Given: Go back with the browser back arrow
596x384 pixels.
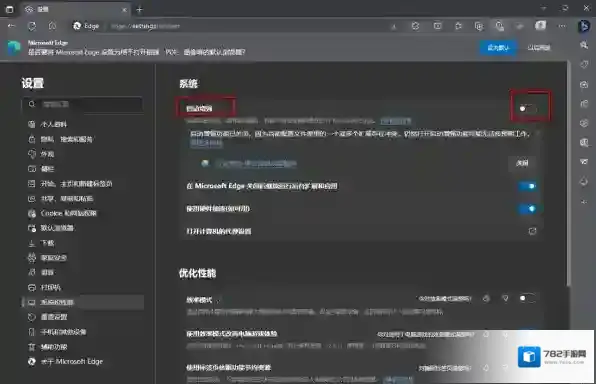Looking at the screenshot, I should click(x=11, y=26).
